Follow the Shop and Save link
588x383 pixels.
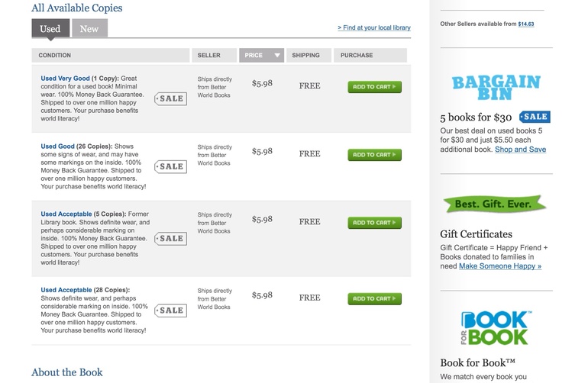pyautogui.click(x=520, y=150)
